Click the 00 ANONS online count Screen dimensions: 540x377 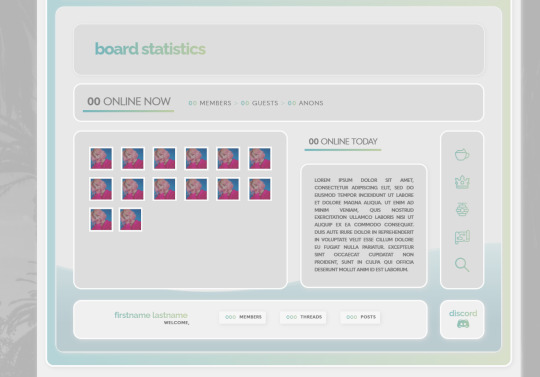point(305,103)
